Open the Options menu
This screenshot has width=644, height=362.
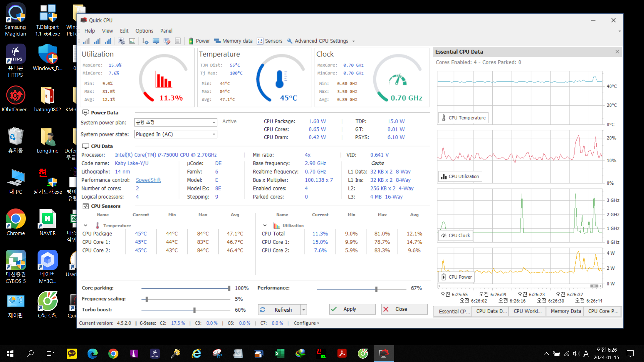point(144,31)
